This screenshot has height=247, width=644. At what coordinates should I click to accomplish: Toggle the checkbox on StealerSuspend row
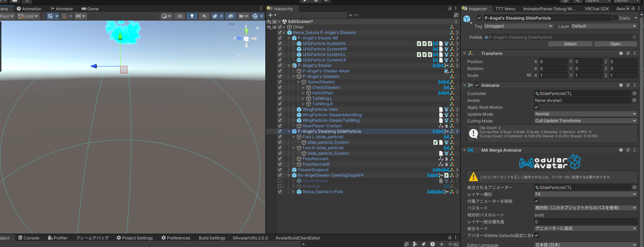tap(280, 170)
